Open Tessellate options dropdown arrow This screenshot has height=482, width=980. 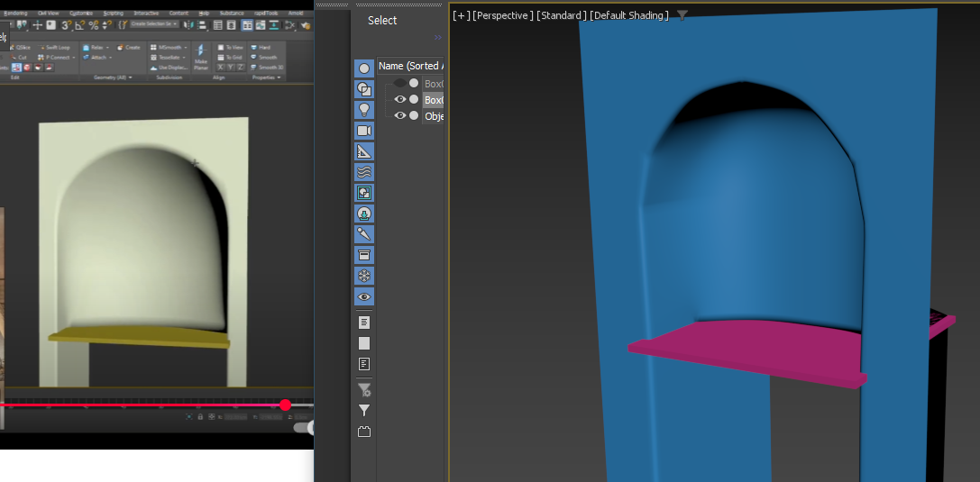pyautogui.click(x=184, y=58)
